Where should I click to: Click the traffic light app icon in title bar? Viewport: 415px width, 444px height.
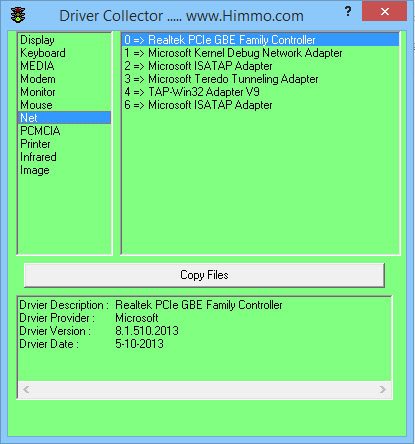click(x=18, y=15)
